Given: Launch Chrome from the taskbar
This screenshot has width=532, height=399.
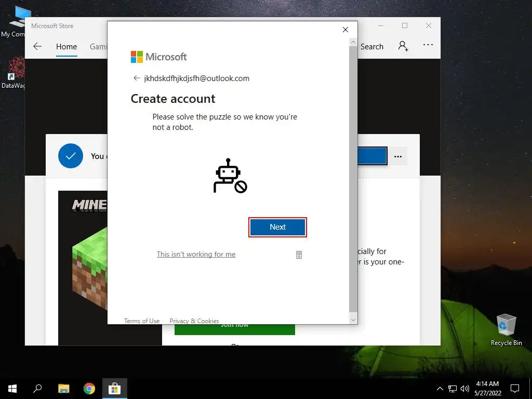Looking at the screenshot, I should (89, 389).
